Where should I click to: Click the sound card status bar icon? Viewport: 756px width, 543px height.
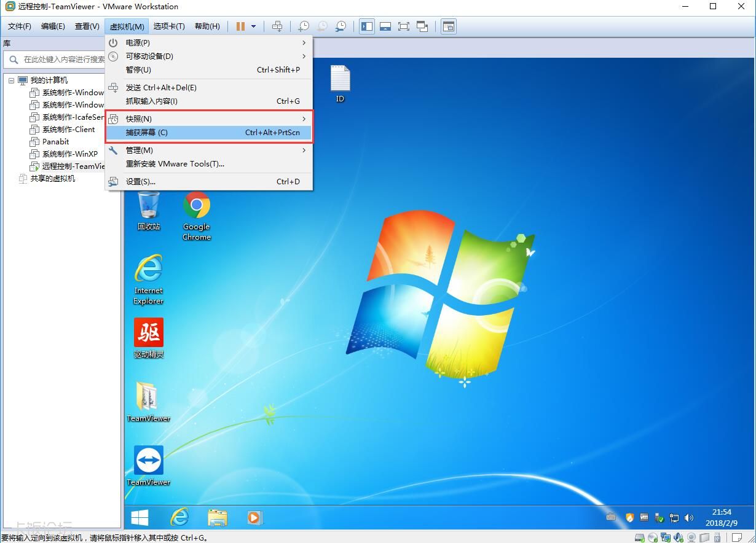679,538
